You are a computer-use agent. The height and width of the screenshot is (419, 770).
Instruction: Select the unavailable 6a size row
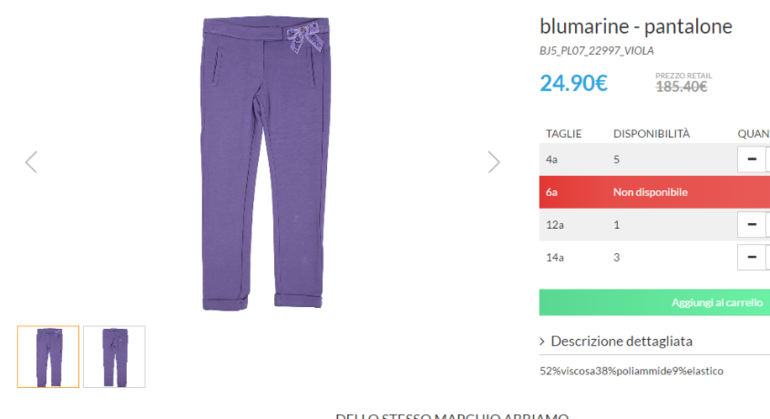tap(655, 192)
